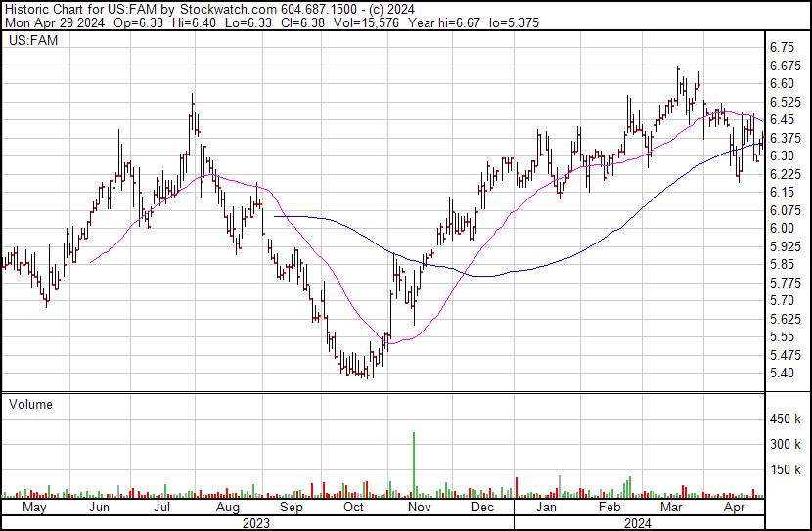
Task: Click the Apr month label on time axis
Action: pos(734,509)
